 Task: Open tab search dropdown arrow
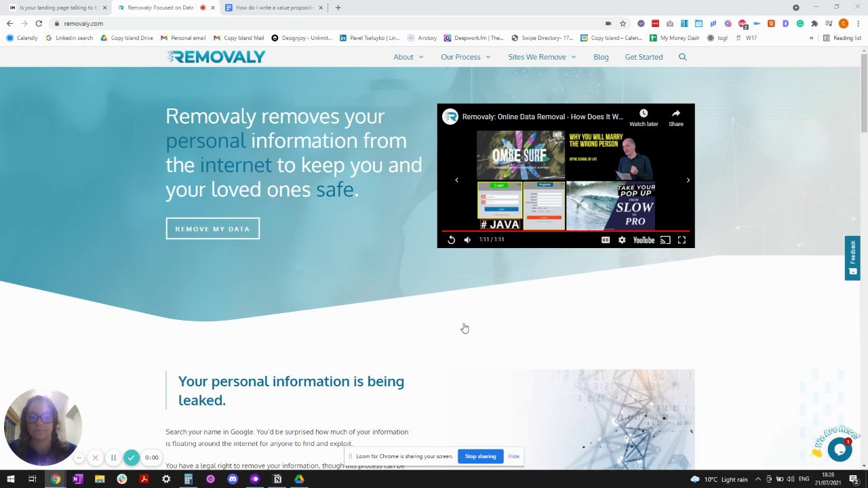[x=796, y=7]
